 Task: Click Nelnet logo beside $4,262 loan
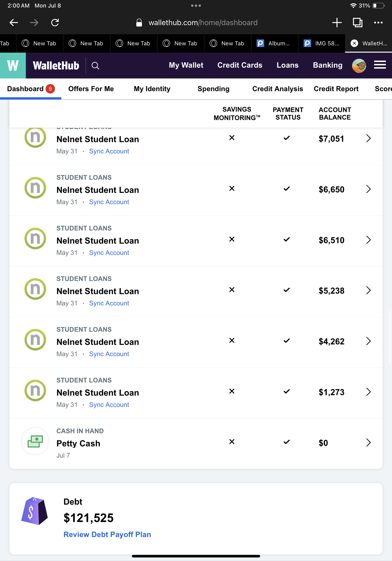coord(35,340)
